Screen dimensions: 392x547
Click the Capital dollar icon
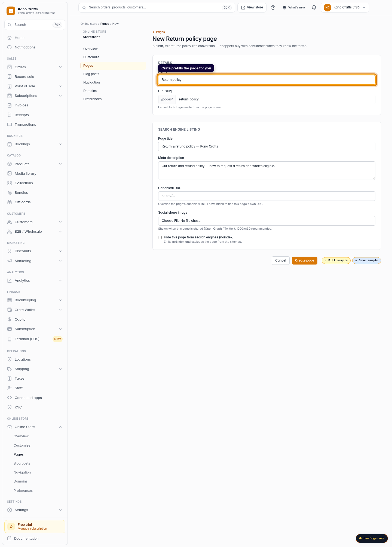pos(10,319)
